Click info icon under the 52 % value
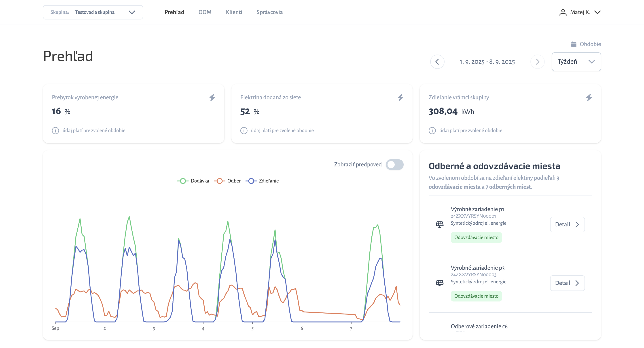 244,131
